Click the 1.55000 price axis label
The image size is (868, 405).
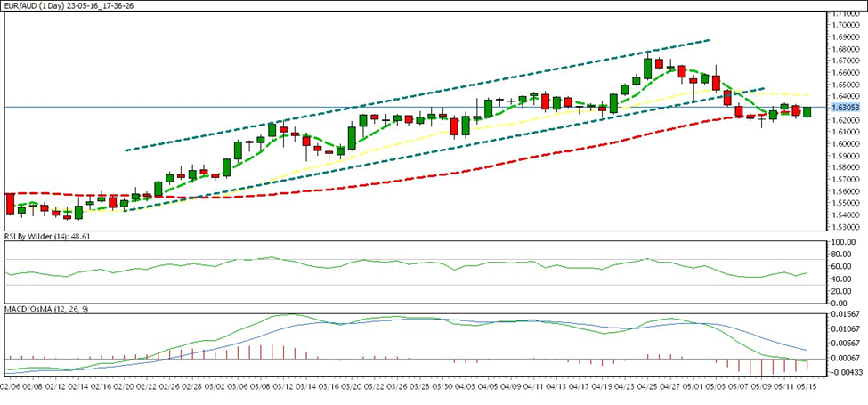click(846, 204)
